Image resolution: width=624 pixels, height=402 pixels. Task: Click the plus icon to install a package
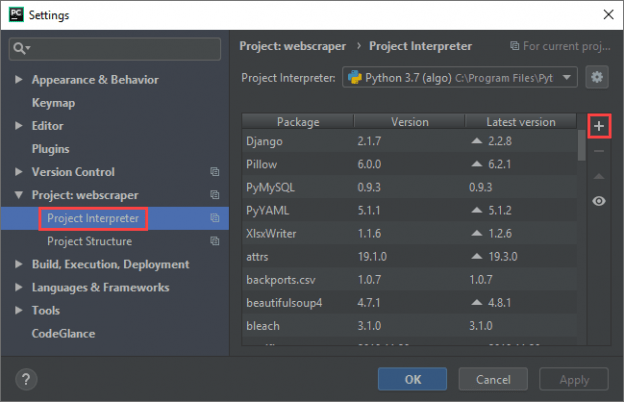click(x=599, y=126)
